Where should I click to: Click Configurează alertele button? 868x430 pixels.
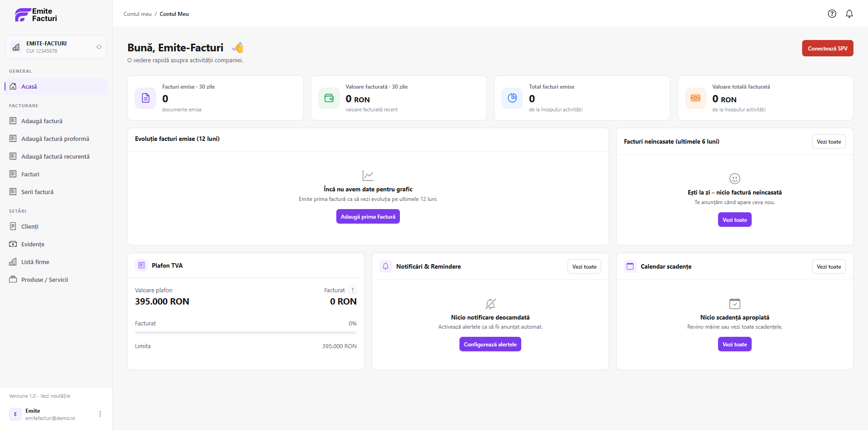(490, 344)
